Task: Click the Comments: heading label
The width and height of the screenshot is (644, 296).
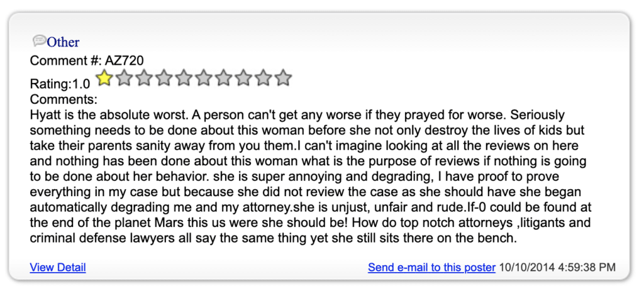Action: click(x=64, y=99)
